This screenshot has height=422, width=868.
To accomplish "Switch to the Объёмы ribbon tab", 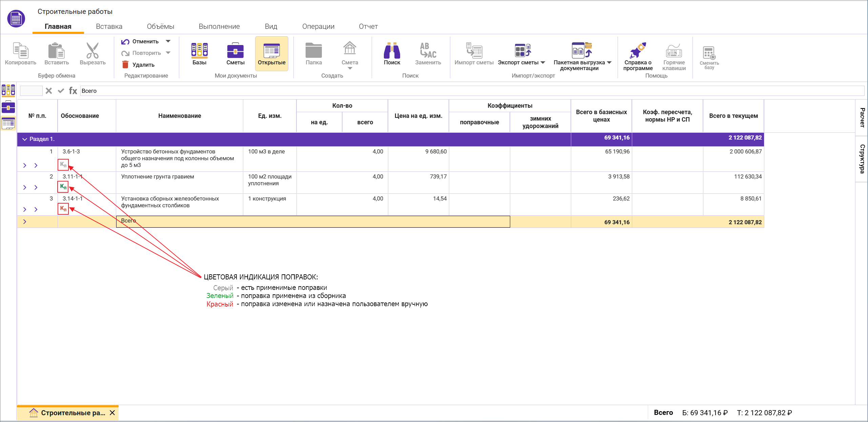I will pyautogui.click(x=160, y=26).
